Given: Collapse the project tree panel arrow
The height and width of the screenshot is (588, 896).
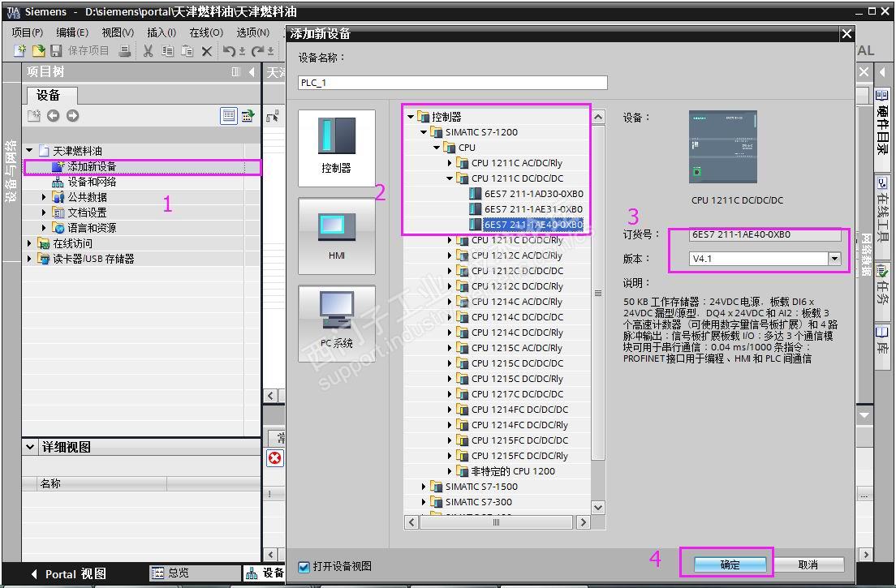Looking at the screenshot, I should click(x=252, y=72).
